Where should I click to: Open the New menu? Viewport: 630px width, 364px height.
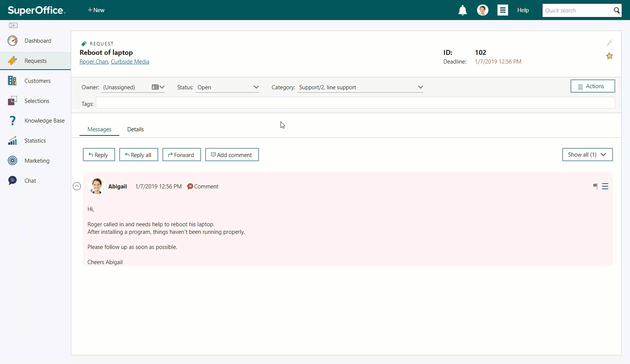click(96, 10)
